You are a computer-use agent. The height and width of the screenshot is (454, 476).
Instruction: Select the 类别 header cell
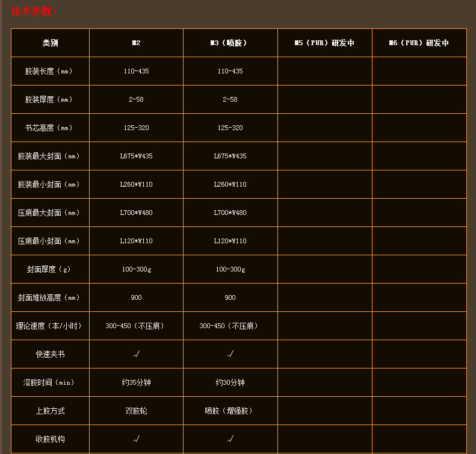click(x=50, y=43)
